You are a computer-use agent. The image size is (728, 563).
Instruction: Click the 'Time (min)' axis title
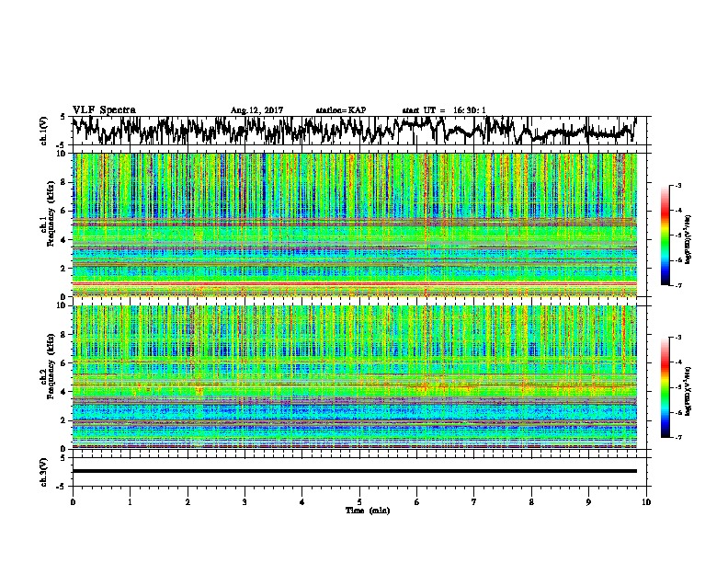pos(368,511)
